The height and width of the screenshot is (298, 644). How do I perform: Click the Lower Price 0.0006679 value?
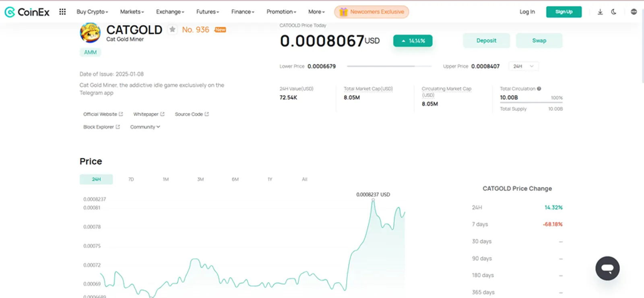pos(322,66)
